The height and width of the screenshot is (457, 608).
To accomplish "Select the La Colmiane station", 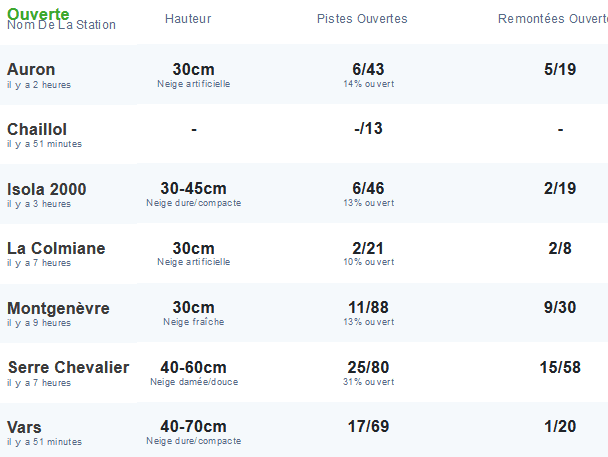I will (x=56, y=248).
